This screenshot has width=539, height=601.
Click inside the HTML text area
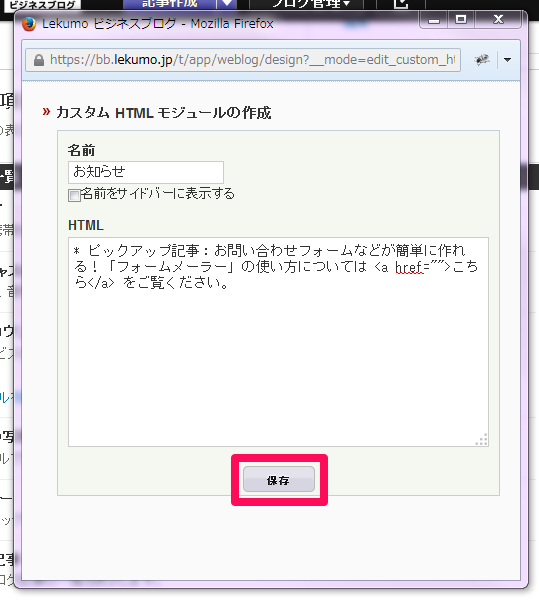click(278, 342)
